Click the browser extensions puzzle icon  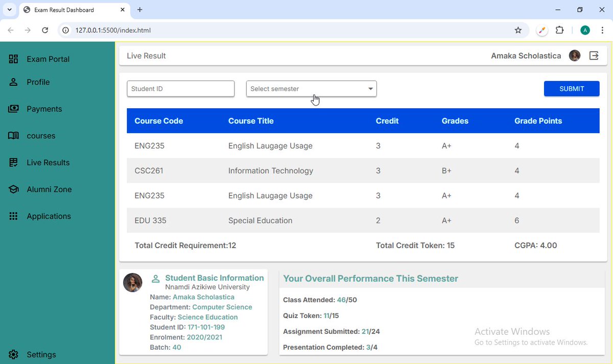[x=559, y=30]
